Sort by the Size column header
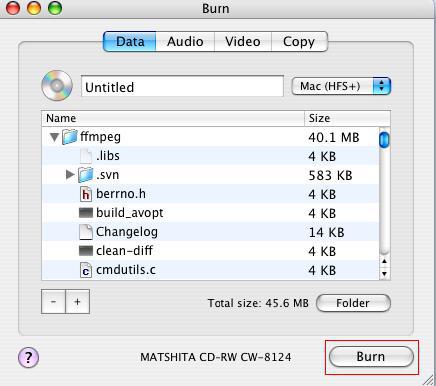The width and height of the screenshot is (436, 386). tap(347, 118)
